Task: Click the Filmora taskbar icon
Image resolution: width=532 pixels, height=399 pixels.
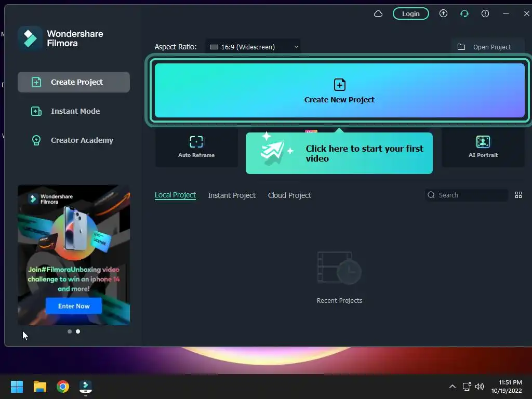Action: click(86, 387)
